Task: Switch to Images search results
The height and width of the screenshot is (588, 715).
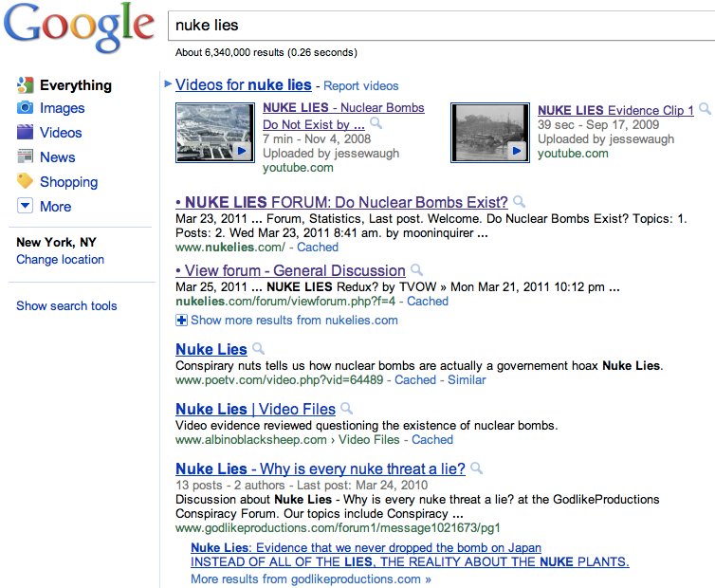Action: [x=62, y=108]
